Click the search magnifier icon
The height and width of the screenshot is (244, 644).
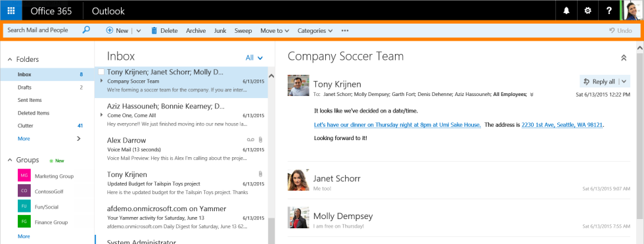tap(86, 30)
